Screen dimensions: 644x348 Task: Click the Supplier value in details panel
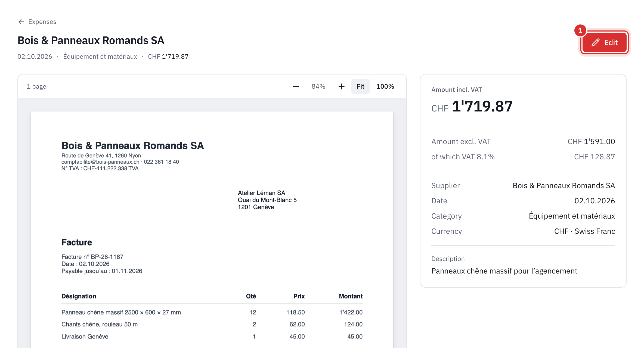[564, 185]
